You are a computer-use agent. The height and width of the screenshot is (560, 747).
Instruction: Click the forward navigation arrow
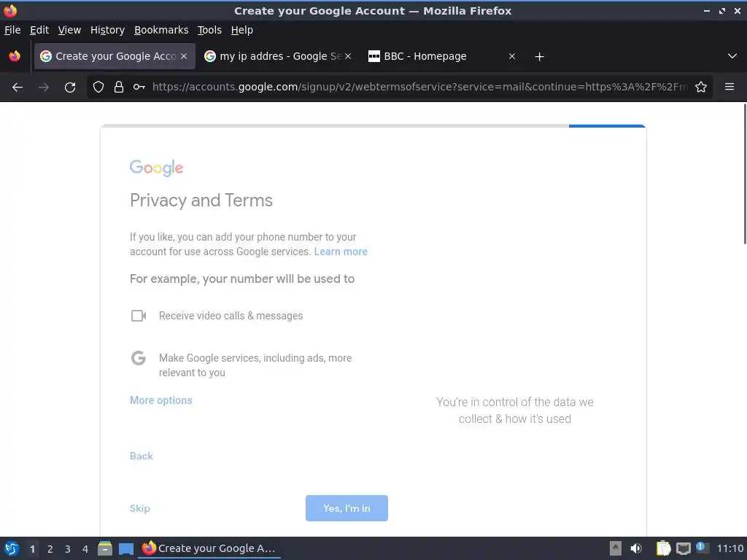click(44, 87)
